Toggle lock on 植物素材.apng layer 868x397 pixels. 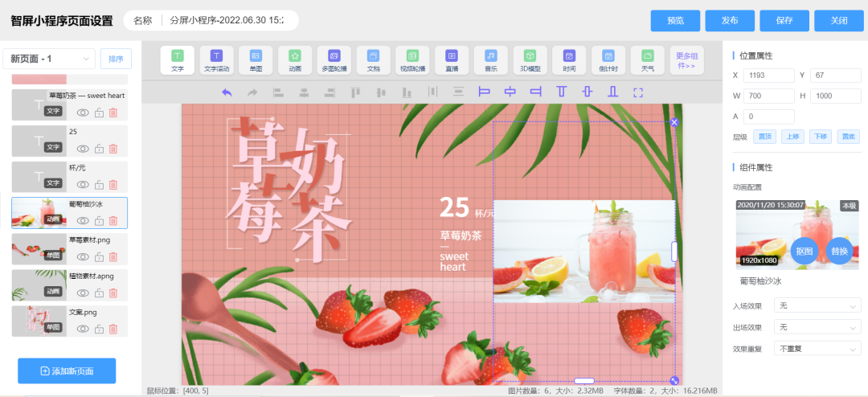point(99,293)
